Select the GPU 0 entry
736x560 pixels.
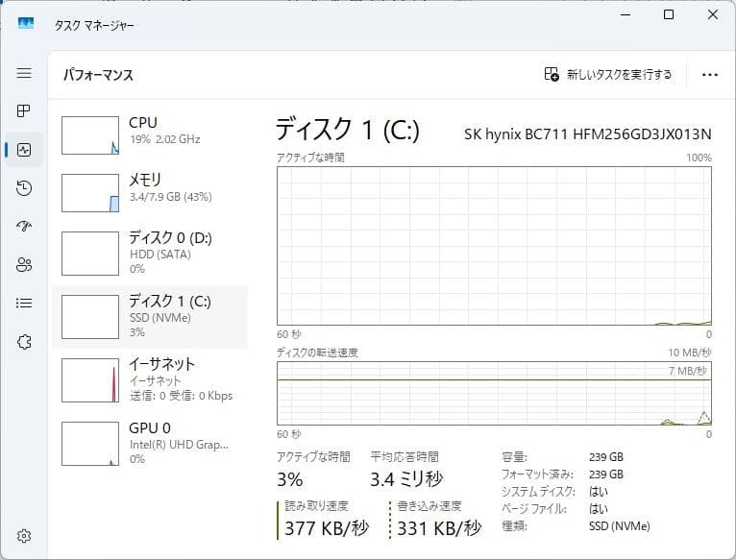pyautogui.click(x=150, y=443)
